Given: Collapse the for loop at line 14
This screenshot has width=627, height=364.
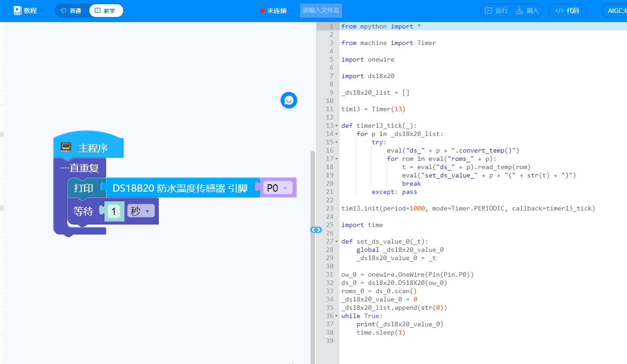Looking at the screenshot, I should [x=336, y=134].
